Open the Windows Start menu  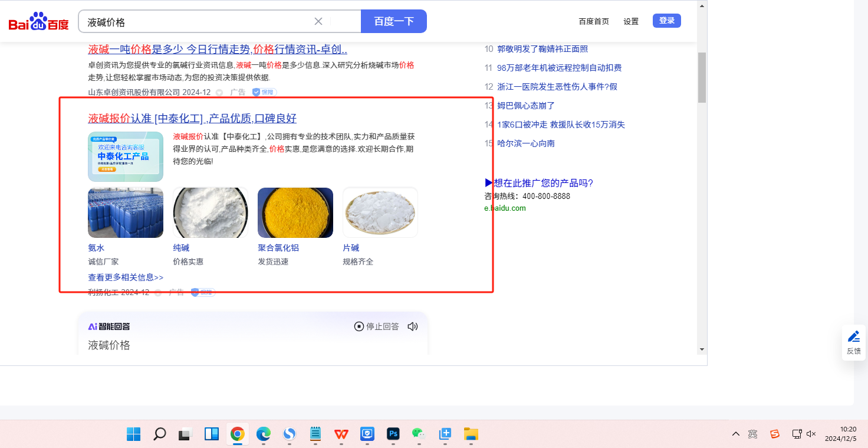tap(134, 434)
